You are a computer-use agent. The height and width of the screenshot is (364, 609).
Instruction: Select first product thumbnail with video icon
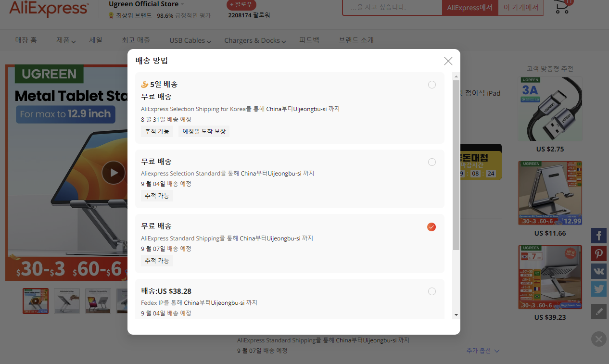click(x=36, y=301)
